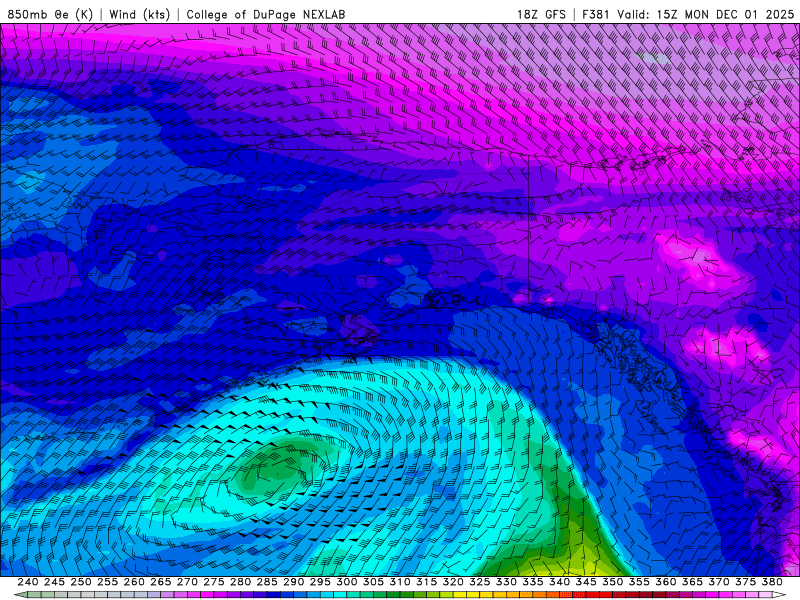
Task: Select the 360 label on the color scale
Action: point(665,582)
